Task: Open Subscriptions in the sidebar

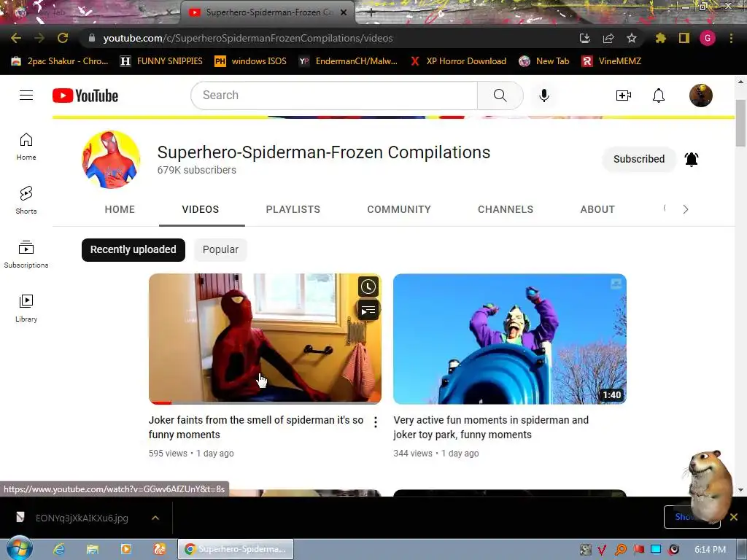Action: tap(26, 254)
